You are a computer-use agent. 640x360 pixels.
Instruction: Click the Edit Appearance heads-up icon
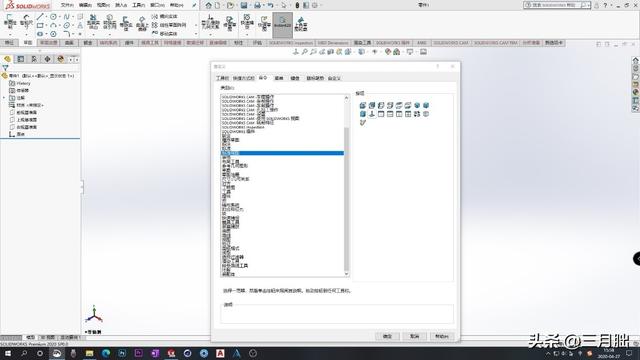(388, 52)
